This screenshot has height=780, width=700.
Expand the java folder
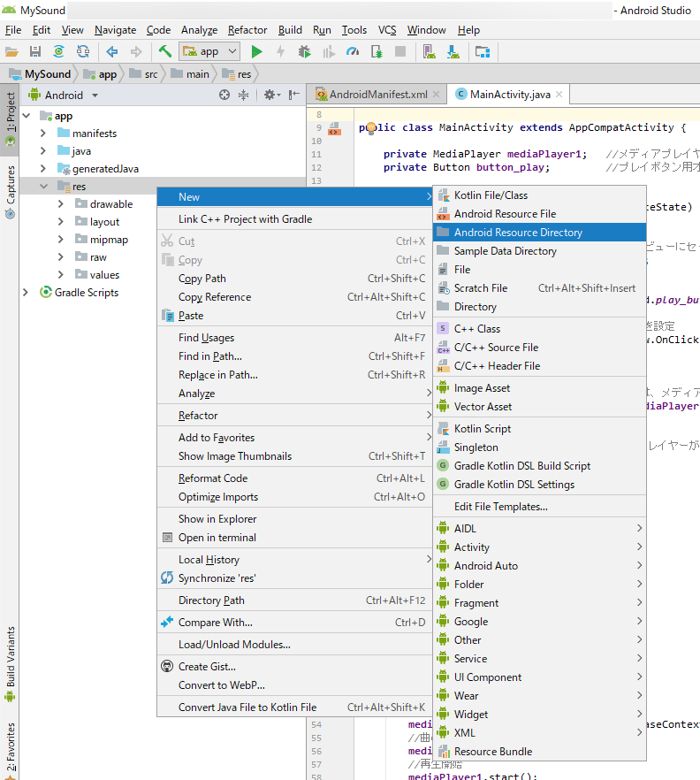pyautogui.click(x=43, y=151)
